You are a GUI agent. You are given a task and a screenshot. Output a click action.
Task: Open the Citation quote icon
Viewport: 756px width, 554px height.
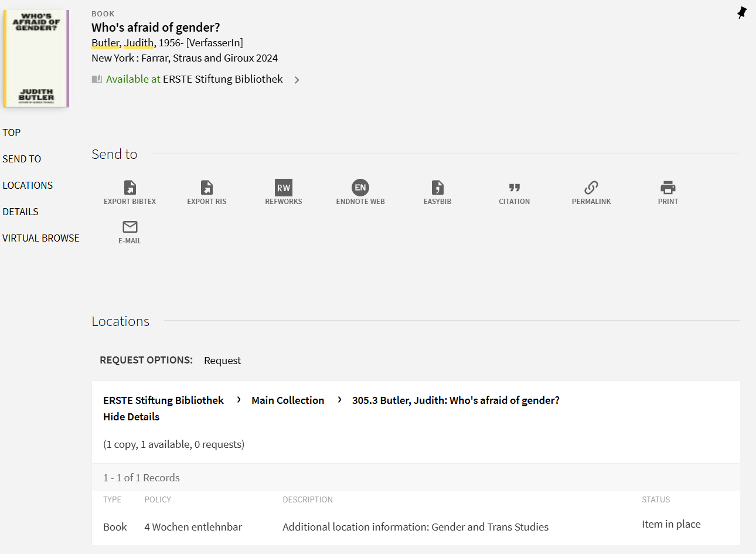pyautogui.click(x=515, y=188)
